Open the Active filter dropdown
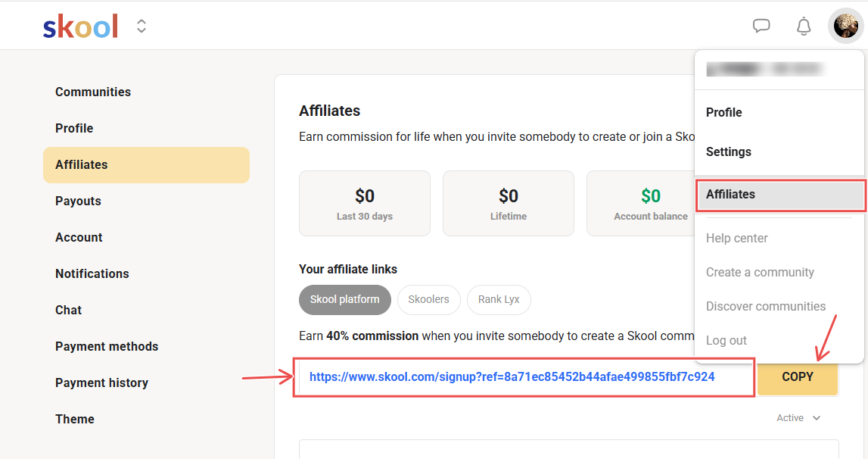 (x=798, y=418)
